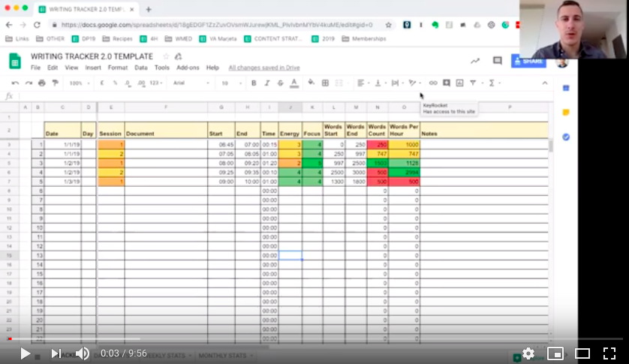The width and height of the screenshot is (629, 364).
Task: Open the zoom level dropdown showing 100%
Action: [79, 83]
